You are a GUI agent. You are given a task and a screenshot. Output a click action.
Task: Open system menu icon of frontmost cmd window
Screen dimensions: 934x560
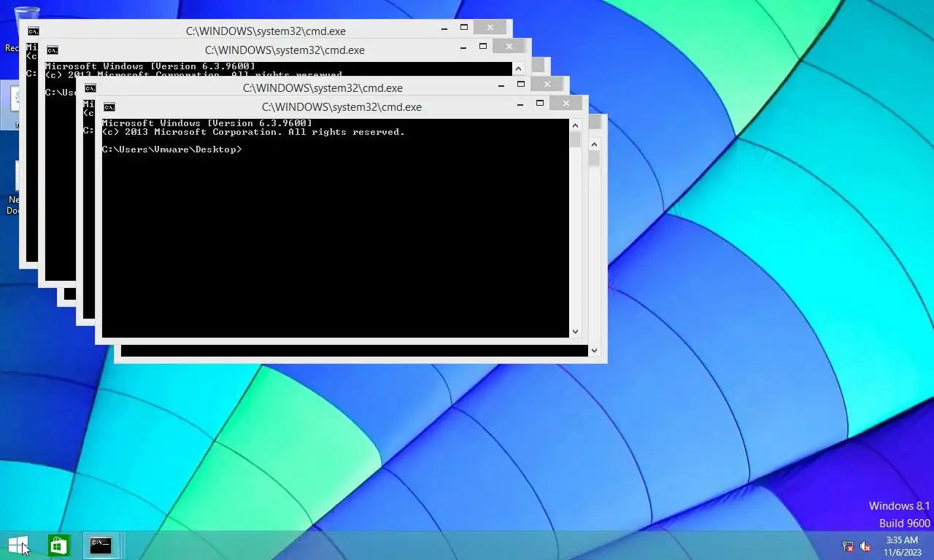[x=109, y=107]
